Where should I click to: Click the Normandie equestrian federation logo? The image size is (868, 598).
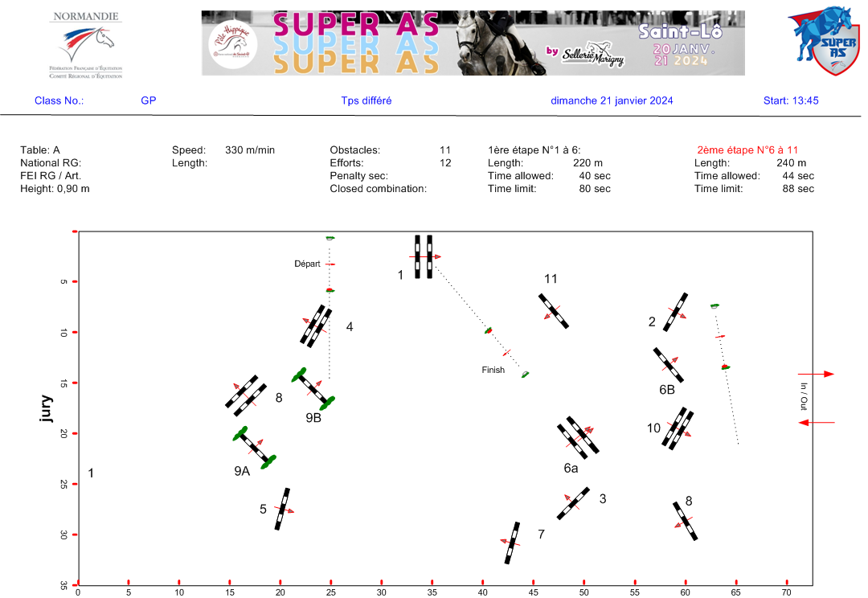coord(86,44)
